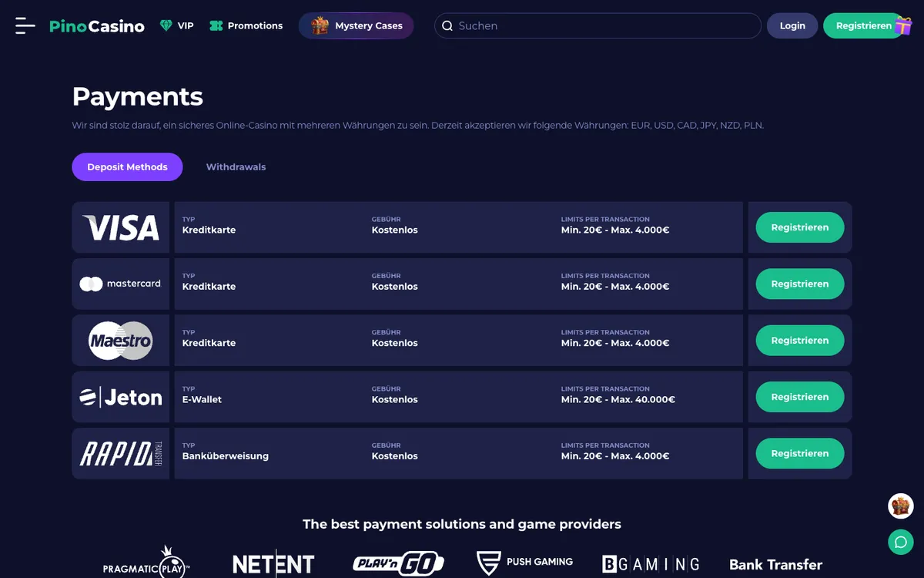This screenshot has height=578, width=924.
Task: Click the Bank Transfer logo
Action: click(x=775, y=564)
